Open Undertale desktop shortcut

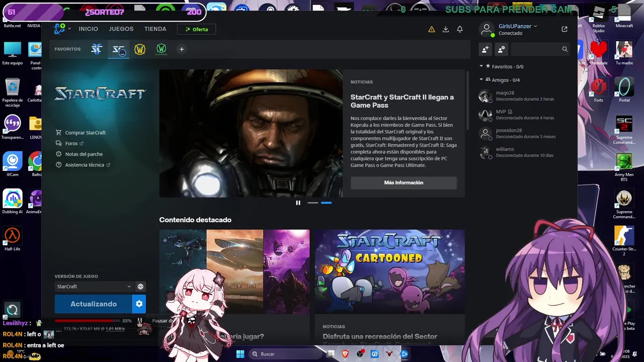(x=599, y=53)
